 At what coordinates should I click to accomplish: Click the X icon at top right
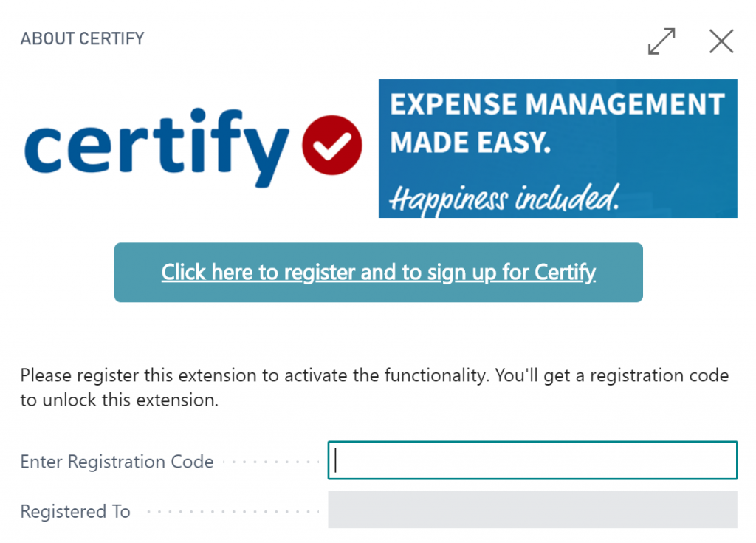(721, 42)
